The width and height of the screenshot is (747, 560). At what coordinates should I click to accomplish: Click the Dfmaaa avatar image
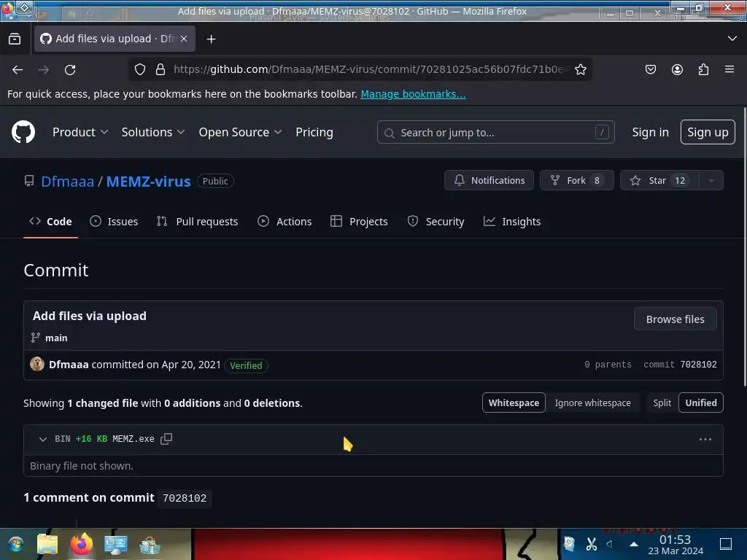coord(37,364)
